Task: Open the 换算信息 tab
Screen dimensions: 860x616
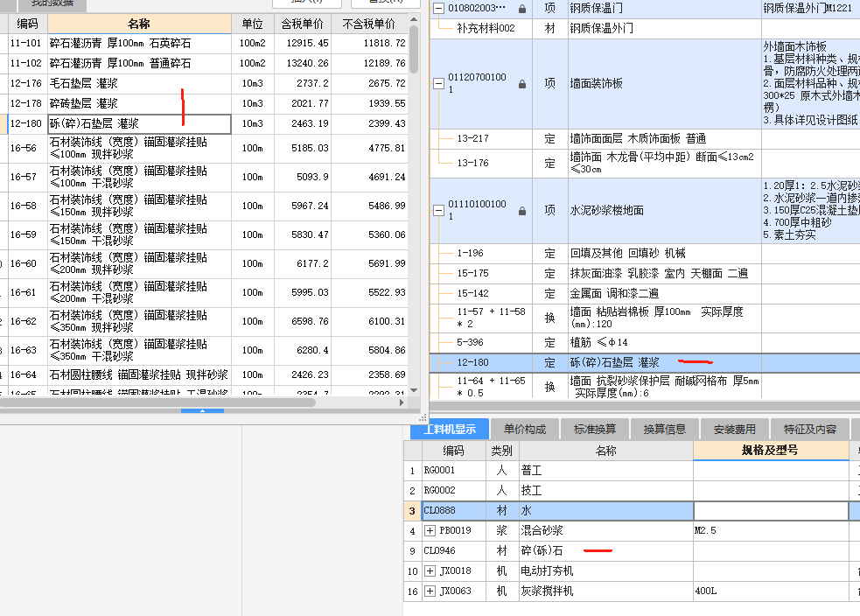Action: click(x=665, y=429)
